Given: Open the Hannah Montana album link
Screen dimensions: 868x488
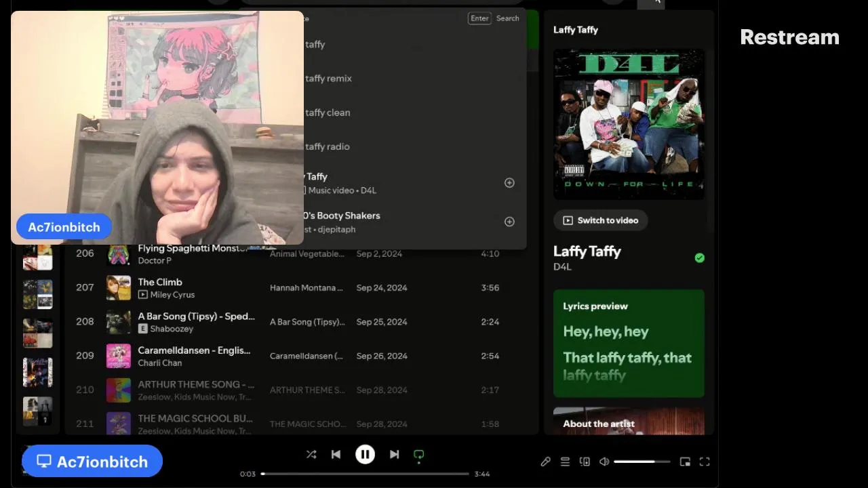Looking at the screenshot, I should point(307,288).
